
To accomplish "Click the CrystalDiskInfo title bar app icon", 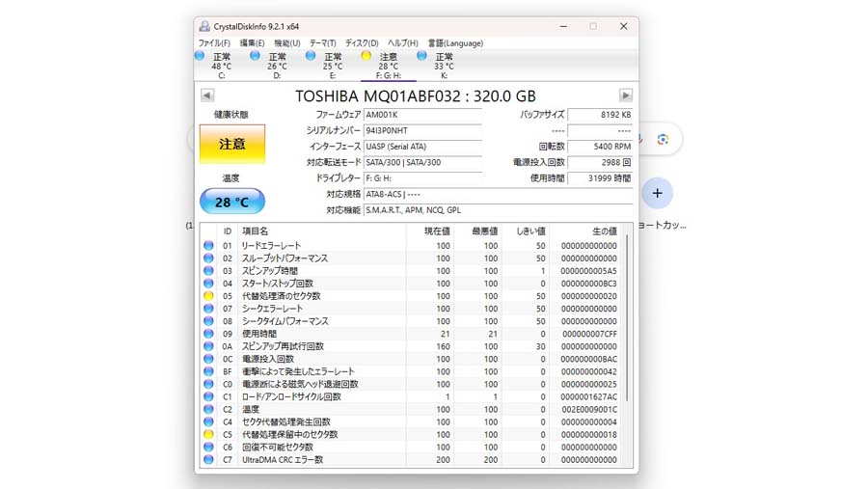I will (204, 26).
